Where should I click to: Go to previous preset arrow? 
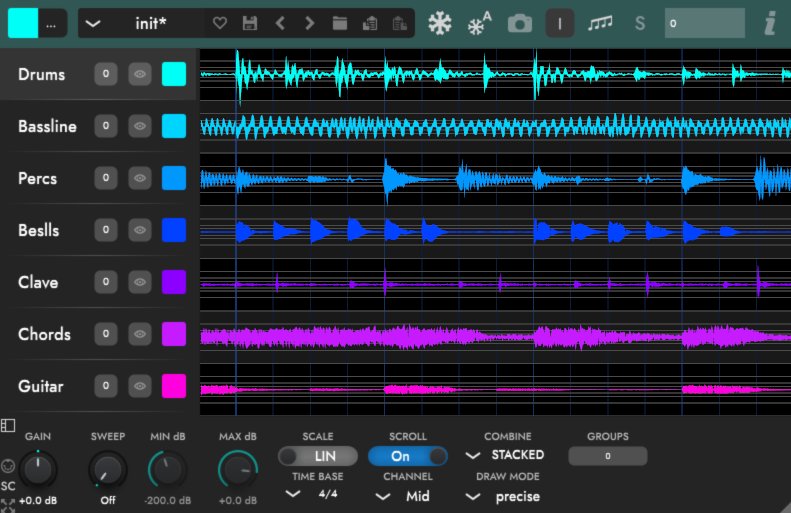[280, 23]
